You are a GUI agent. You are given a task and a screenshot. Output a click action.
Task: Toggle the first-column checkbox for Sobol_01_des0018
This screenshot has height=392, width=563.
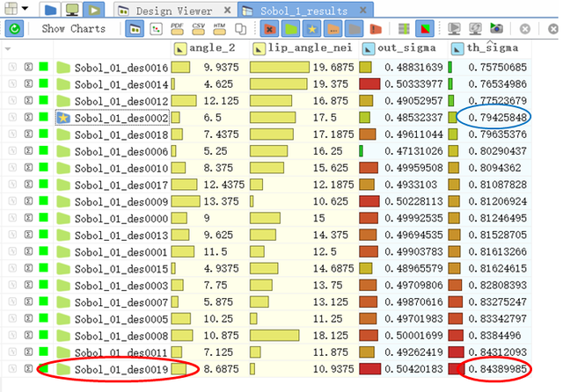click(12, 134)
